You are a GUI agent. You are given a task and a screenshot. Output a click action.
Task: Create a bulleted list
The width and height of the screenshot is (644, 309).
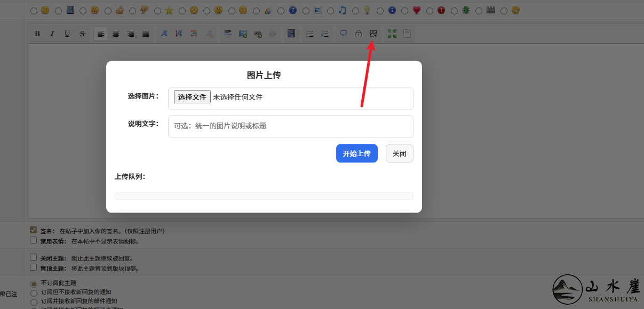click(309, 33)
